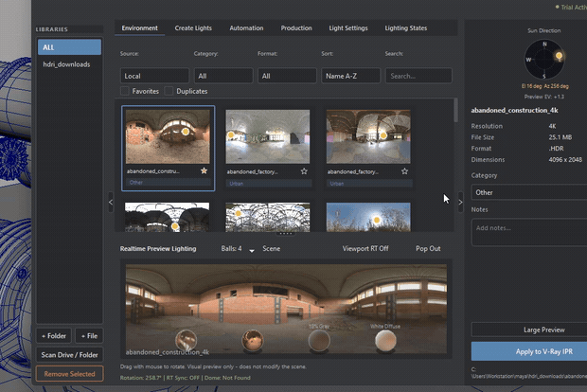Switch to the Create Lights tab

click(x=193, y=28)
